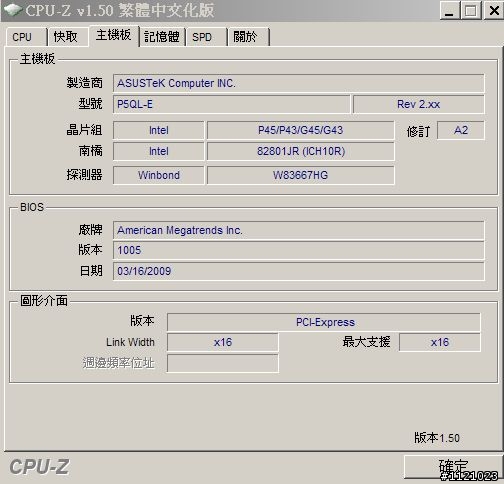Switch to the CPU tab
Image resolution: width=504 pixels, height=484 pixels.
click(26, 37)
